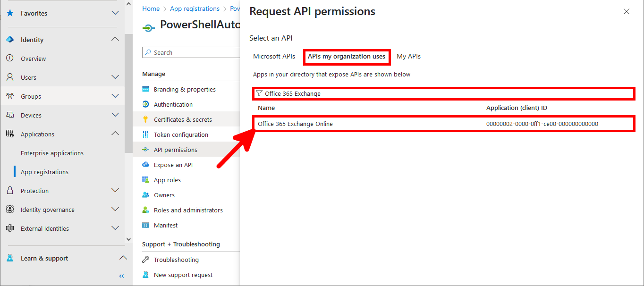The width and height of the screenshot is (644, 286).
Task: Navigate to Home via breadcrumb
Action: 151,8
